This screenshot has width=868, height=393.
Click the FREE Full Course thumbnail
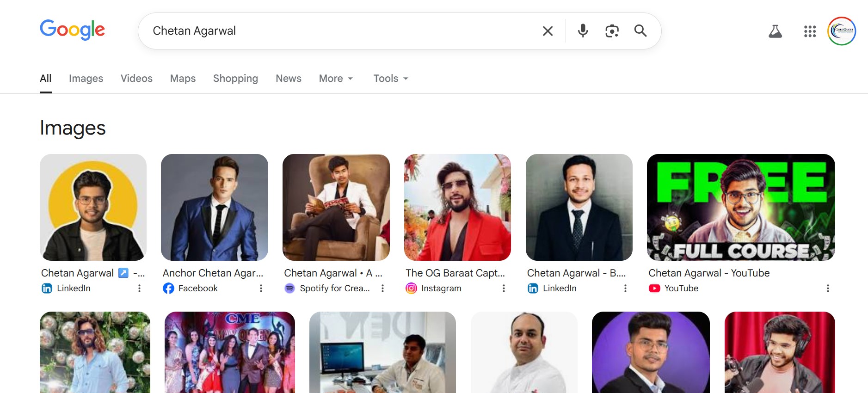(741, 207)
